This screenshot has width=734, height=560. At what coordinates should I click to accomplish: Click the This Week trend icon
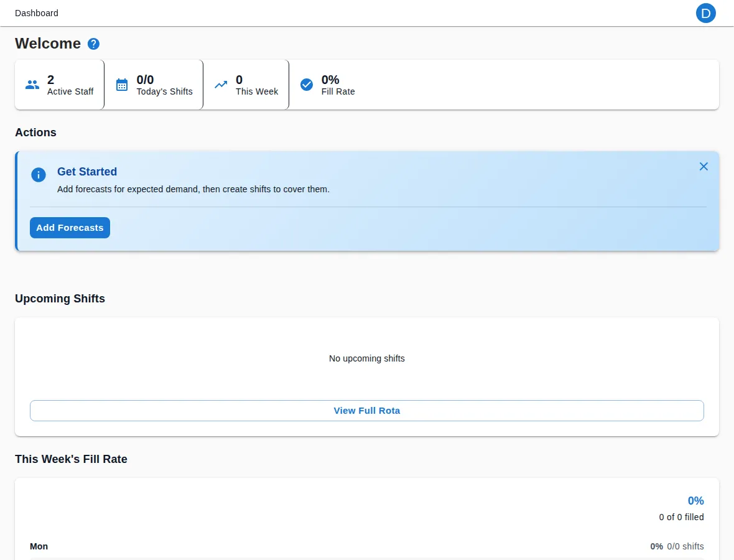pyautogui.click(x=221, y=85)
